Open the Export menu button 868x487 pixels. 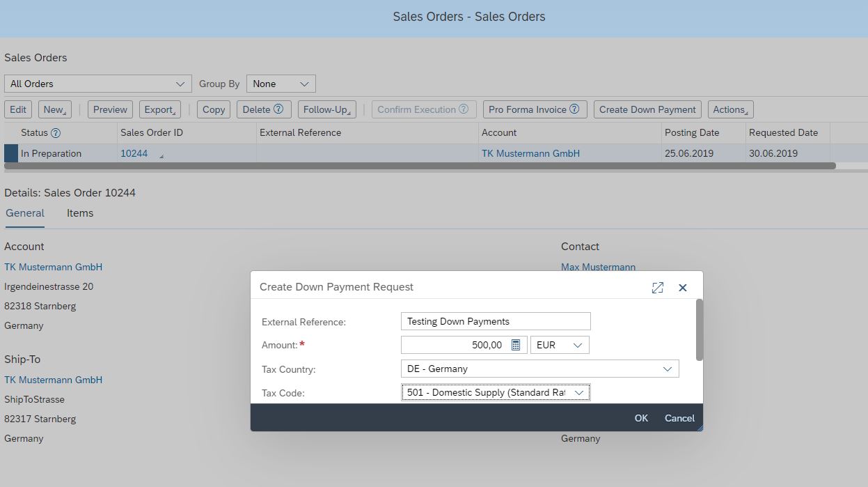160,109
